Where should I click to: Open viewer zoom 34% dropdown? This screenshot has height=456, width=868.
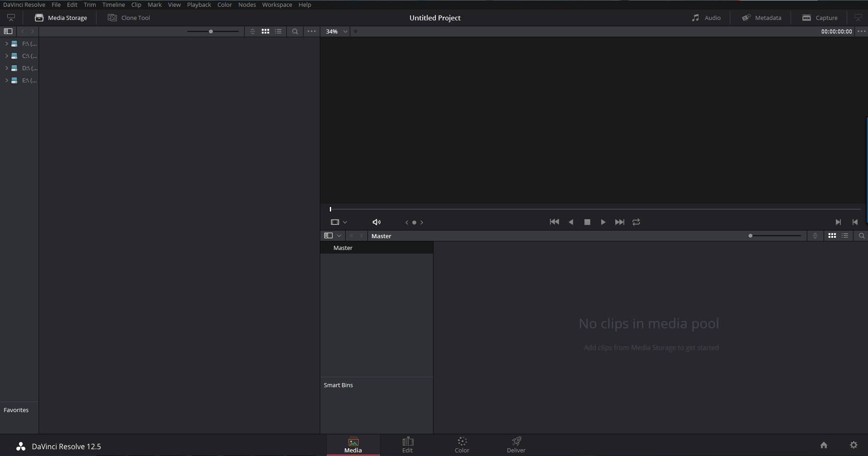pos(336,31)
